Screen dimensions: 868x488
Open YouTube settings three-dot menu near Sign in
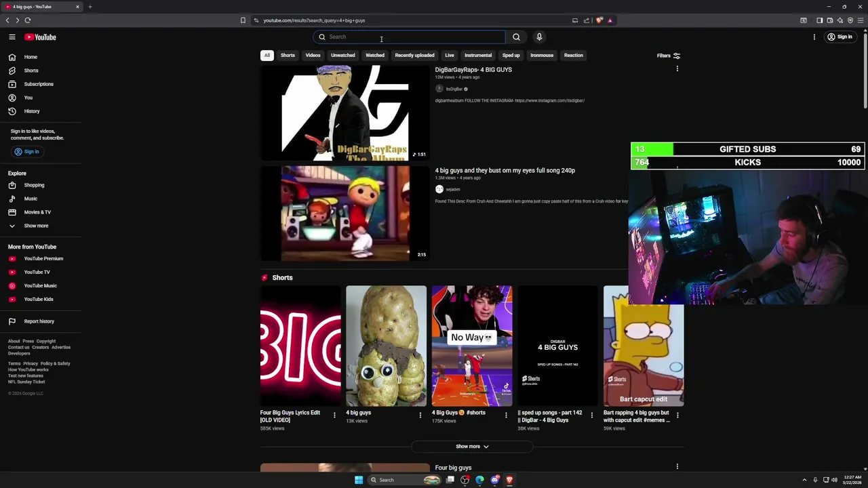point(814,37)
